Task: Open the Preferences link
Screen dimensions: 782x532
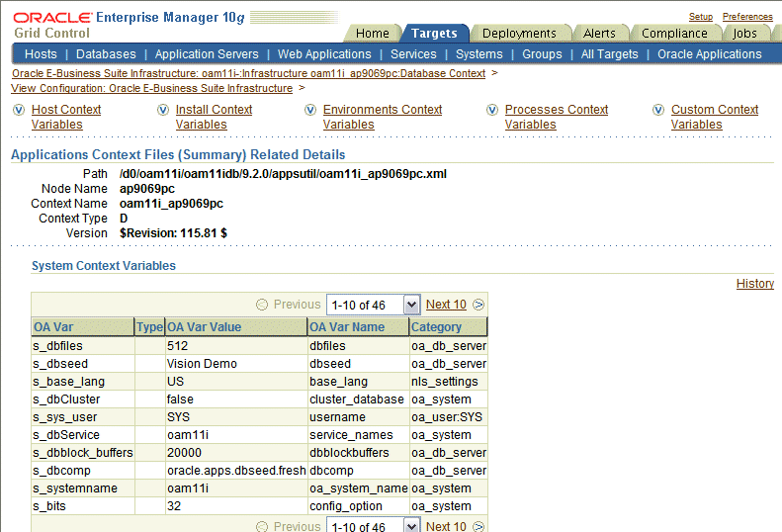Action: click(747, 17)
